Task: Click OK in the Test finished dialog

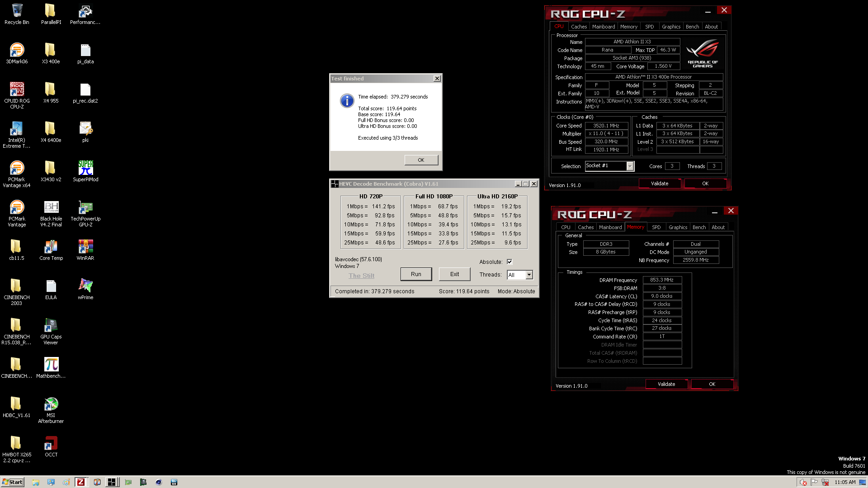Action: tap(421, 160)
